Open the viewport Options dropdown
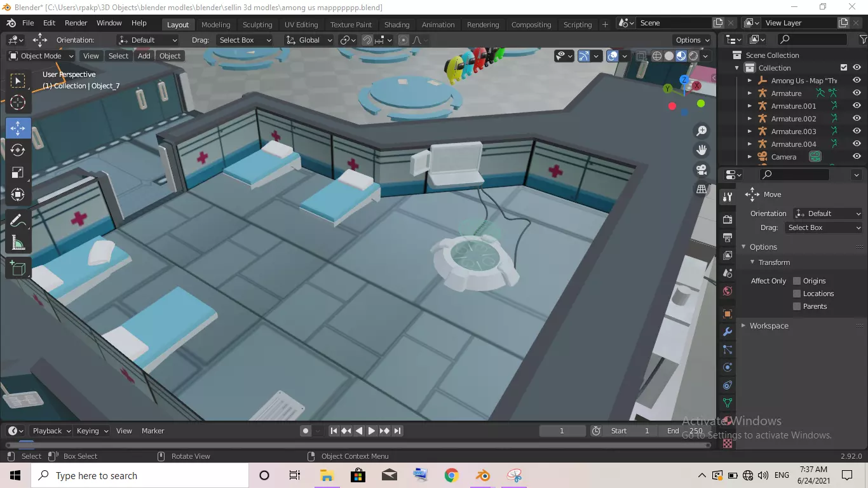 click(x=693, y=40)
